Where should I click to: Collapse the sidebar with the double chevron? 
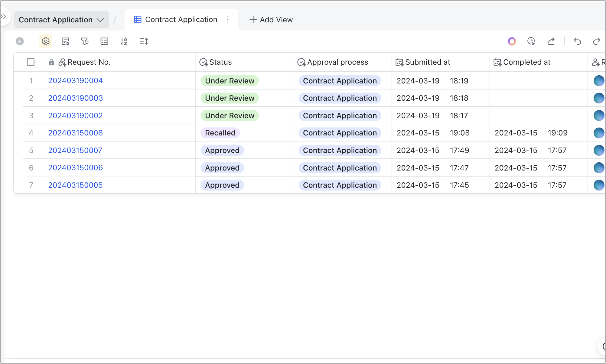pyautogui.click(x=4, y=16)
